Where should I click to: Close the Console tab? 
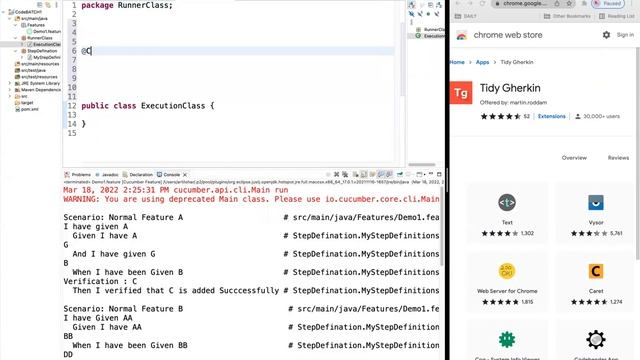point(185,175)
